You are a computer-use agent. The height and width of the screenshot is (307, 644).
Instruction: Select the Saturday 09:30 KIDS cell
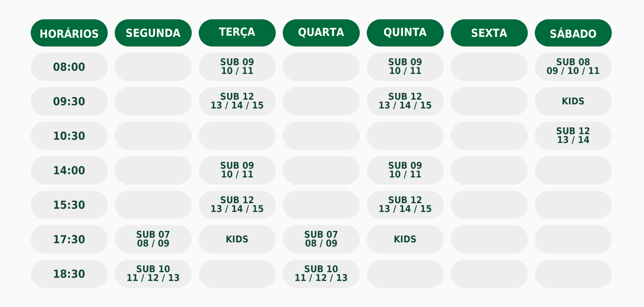(573, 101)
